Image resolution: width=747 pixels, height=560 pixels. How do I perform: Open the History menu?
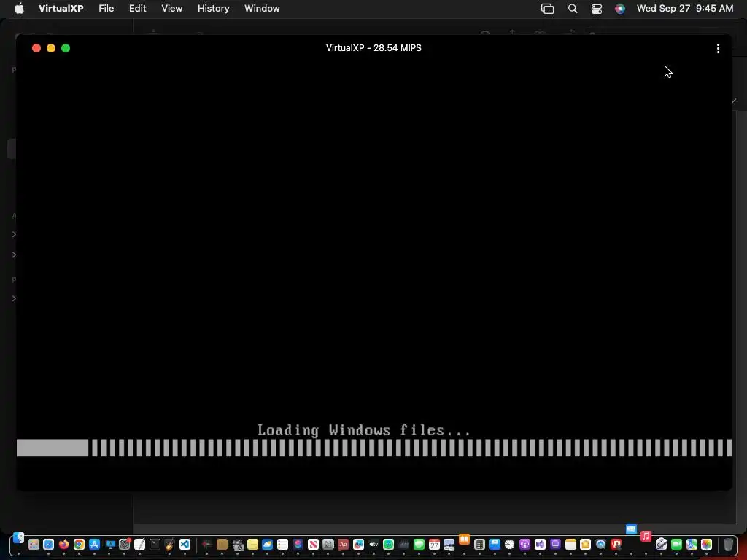tap(213, 8)
